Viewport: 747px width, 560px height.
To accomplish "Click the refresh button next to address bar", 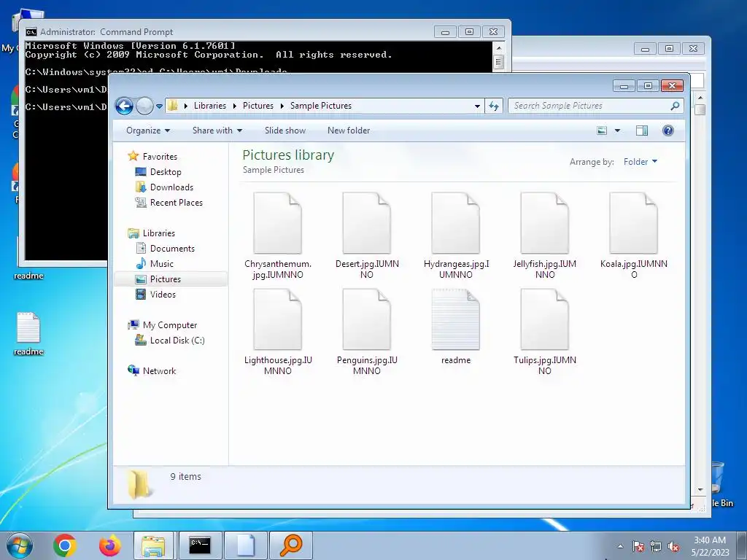I will click(494, 106).
